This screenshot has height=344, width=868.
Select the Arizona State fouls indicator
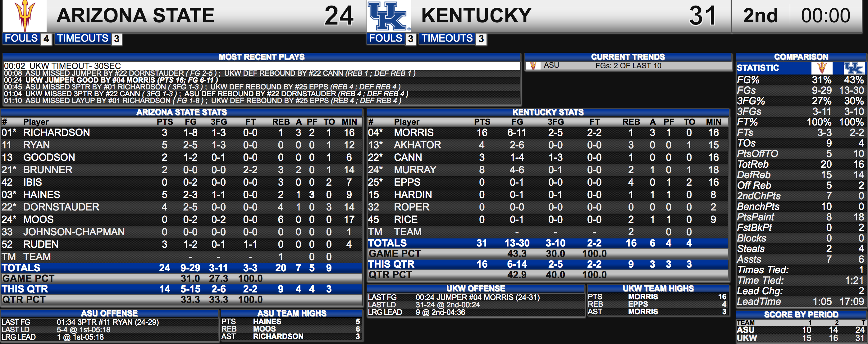point(27,39)
